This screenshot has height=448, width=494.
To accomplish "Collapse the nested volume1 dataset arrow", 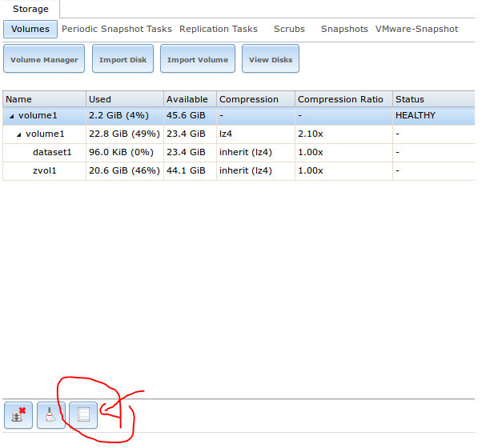I will [x=18, y=134].
